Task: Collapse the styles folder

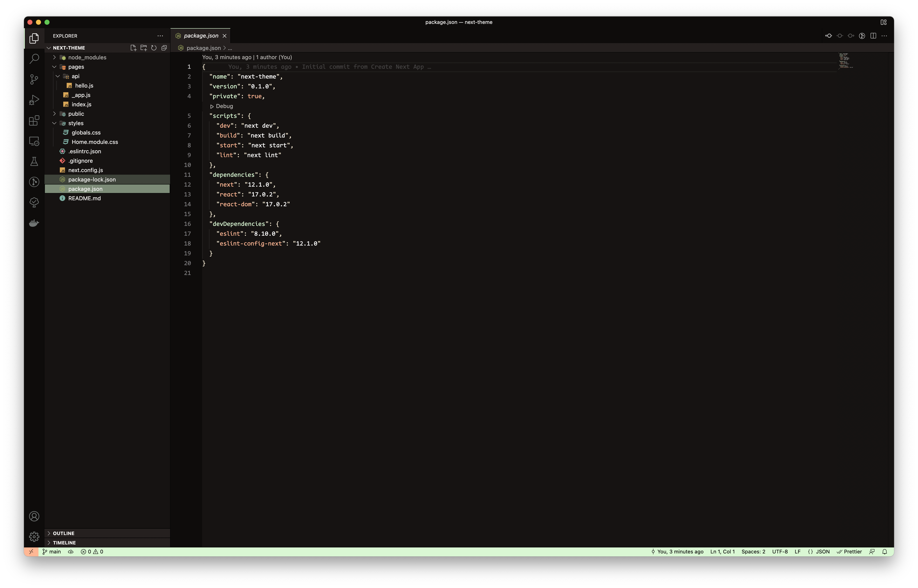Action: (x=76, y=123)
